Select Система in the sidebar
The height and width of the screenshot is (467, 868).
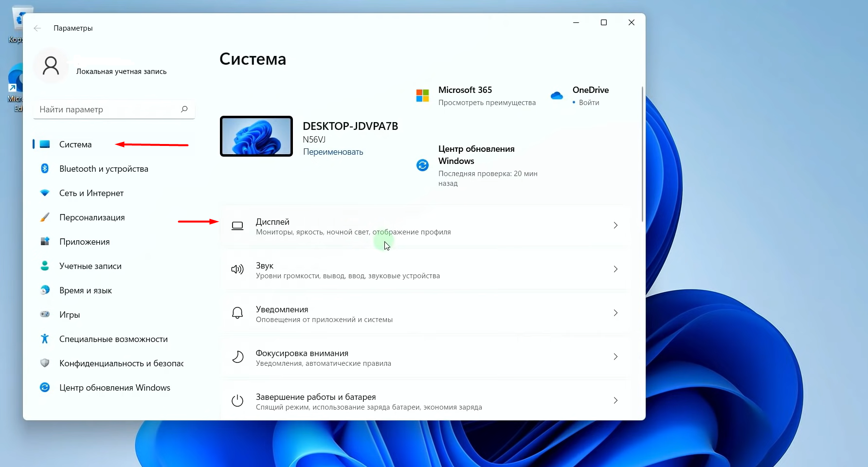tap(75, 144)
